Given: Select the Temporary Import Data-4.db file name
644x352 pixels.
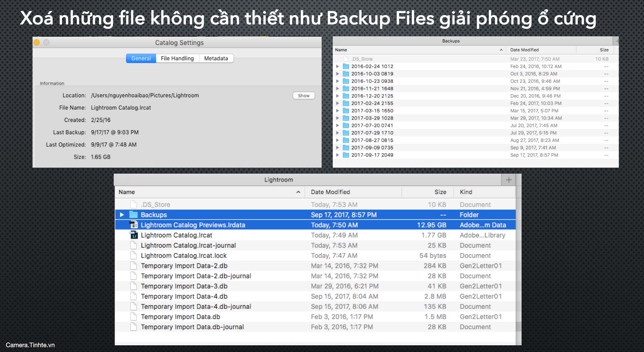Looking at the screenshot, I should 184,296.
